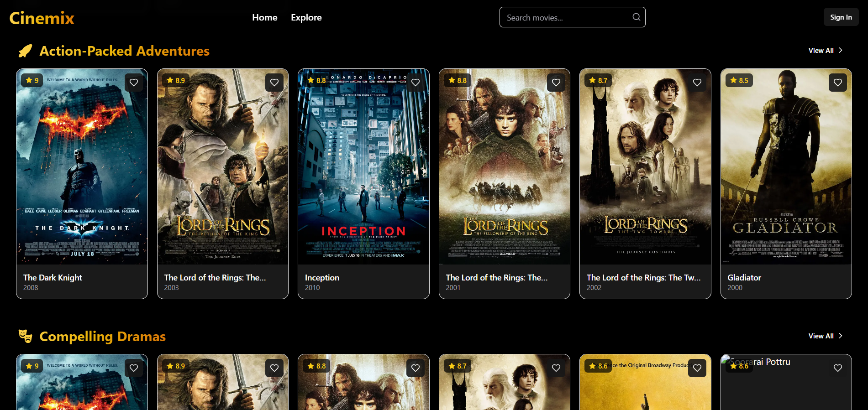
Task: Click year 2000 under Gladiator
Action: (735, 288)
